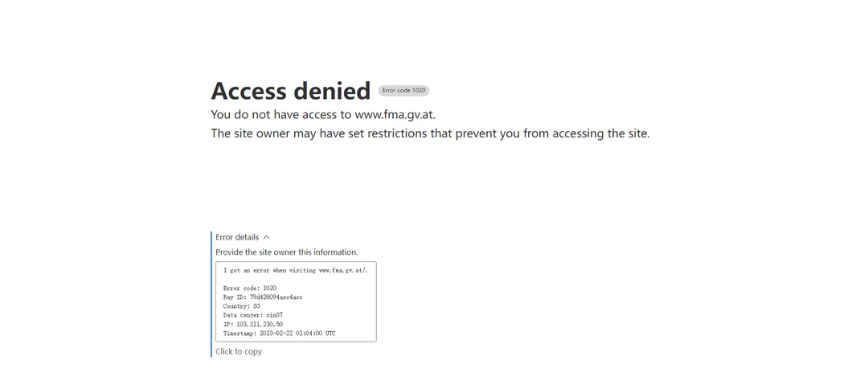Viewport: 868px width, 389px height.
Task: Click the blue vertical bar beside Error details
Action: click(211, 294)
